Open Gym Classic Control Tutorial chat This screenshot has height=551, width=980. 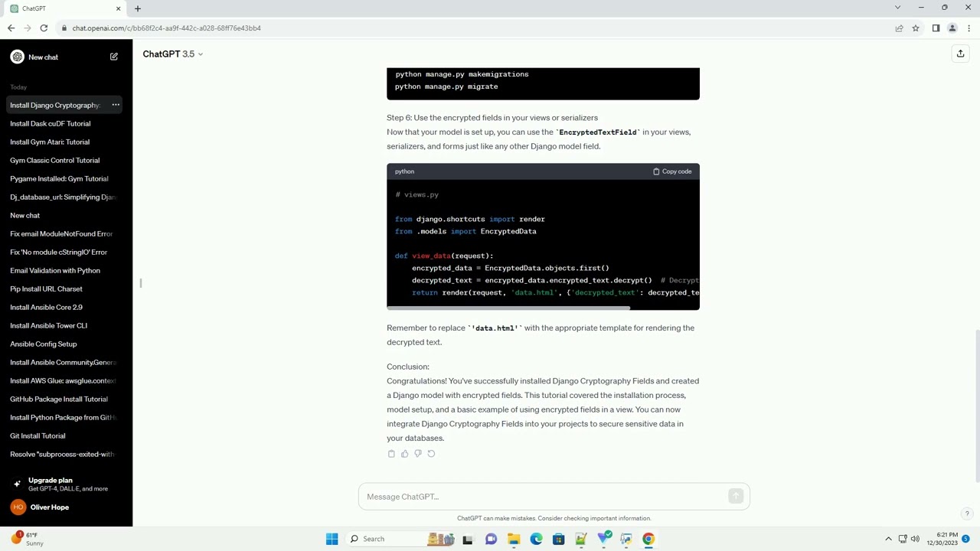coord(66,160)
